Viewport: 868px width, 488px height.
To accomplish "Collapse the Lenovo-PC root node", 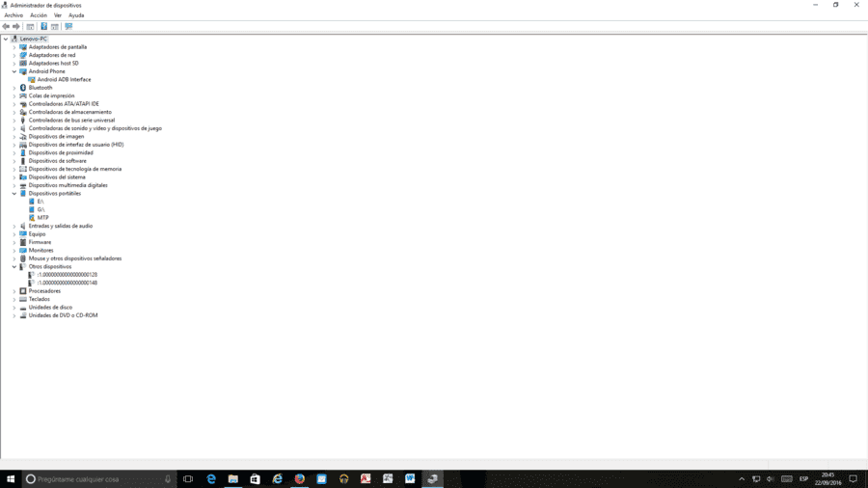I will pyautogui.click(x=6, y=39).
